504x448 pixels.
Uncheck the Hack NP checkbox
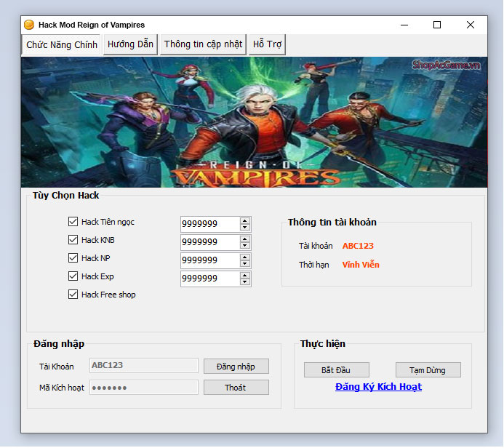pos(73,258)
